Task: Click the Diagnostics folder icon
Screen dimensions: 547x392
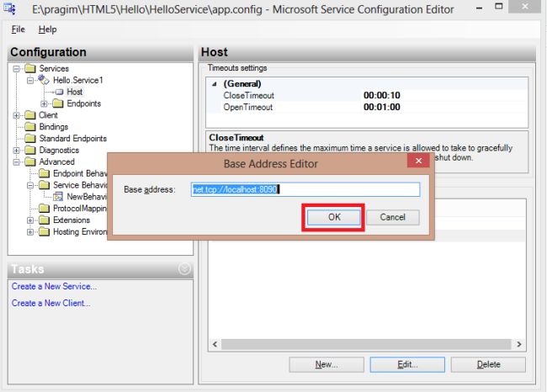Action: [x=30, y=150]
